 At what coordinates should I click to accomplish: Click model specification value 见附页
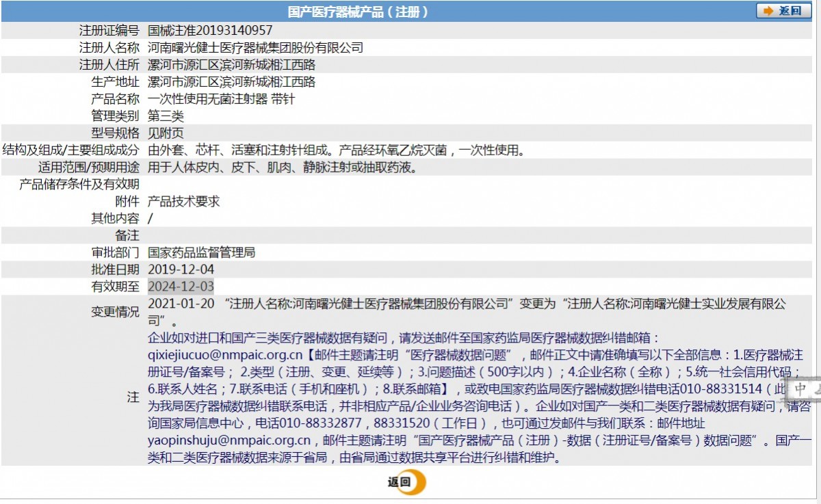click(166, 133)
